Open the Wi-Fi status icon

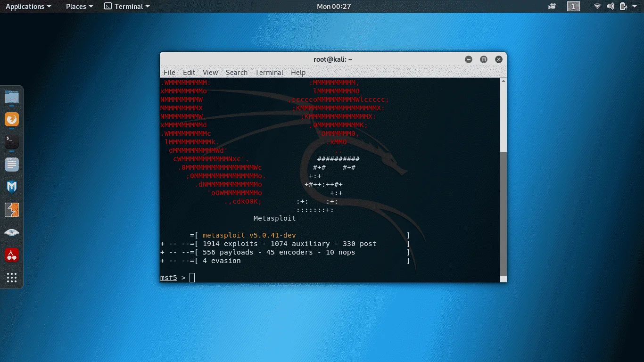coord(597,6)
